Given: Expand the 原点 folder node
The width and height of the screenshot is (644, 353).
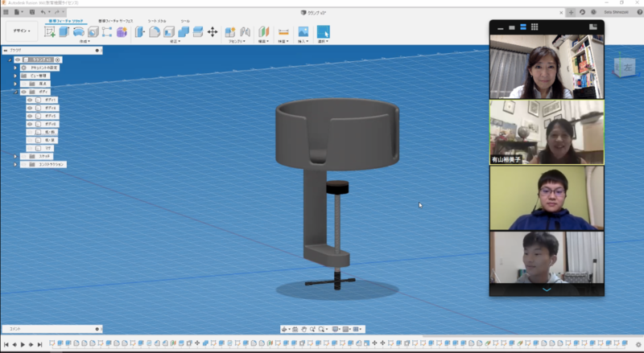Looking at the screenshot, I should coord(15,84).
